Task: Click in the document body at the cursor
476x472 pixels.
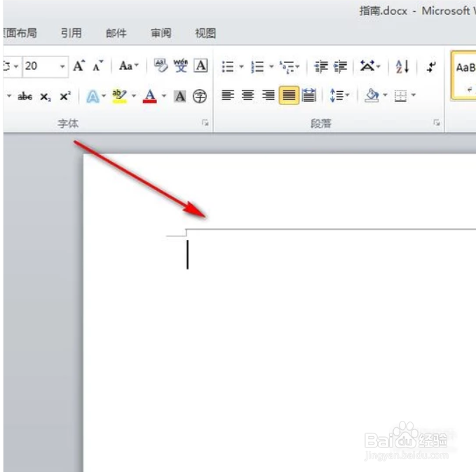Action: [187, 255]
